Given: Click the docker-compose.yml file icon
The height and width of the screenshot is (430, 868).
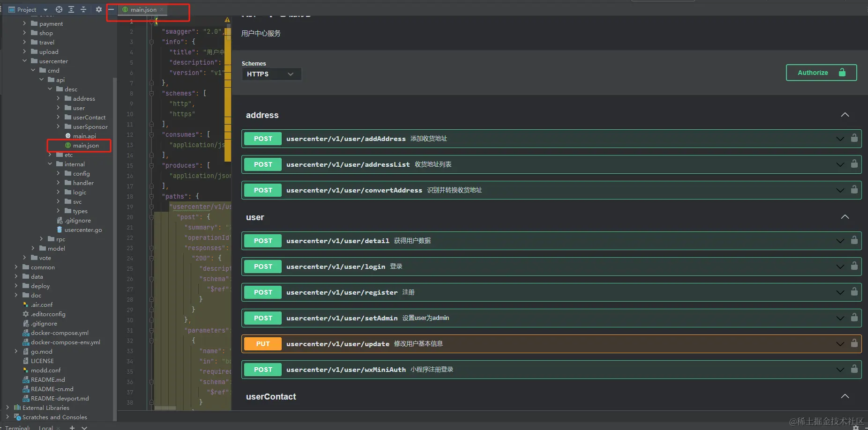Looking at the screenshot, I should coord(26,333).
